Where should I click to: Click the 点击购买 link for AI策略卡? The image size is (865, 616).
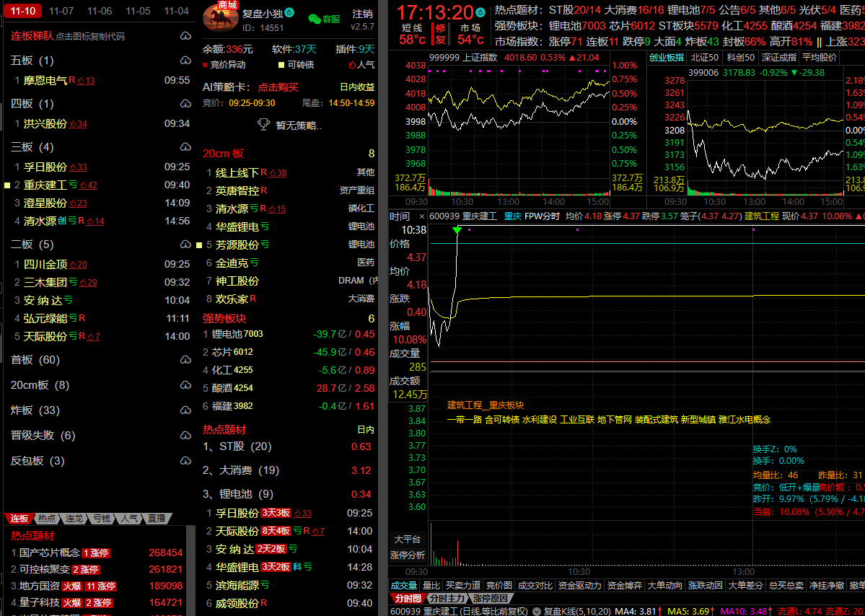[x=278, y=87]
